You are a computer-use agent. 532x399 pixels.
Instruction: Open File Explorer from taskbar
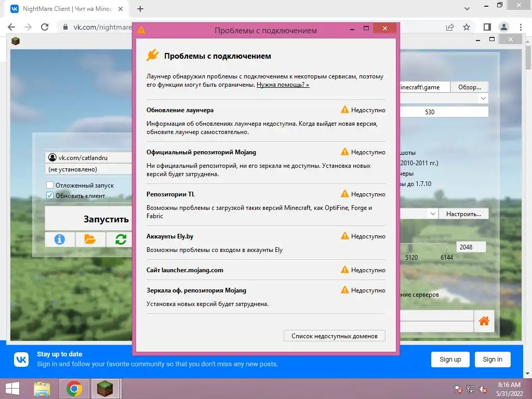[42, 389]
